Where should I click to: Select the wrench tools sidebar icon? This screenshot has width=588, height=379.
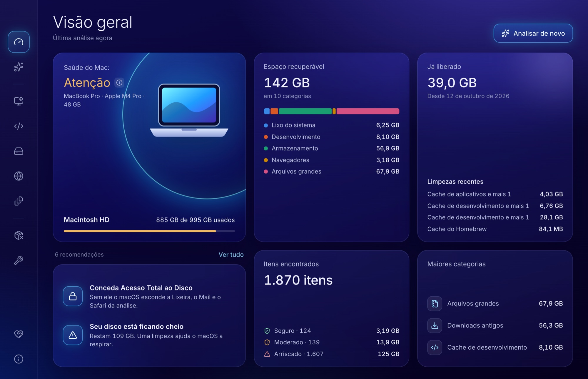(x=19, y=260)
